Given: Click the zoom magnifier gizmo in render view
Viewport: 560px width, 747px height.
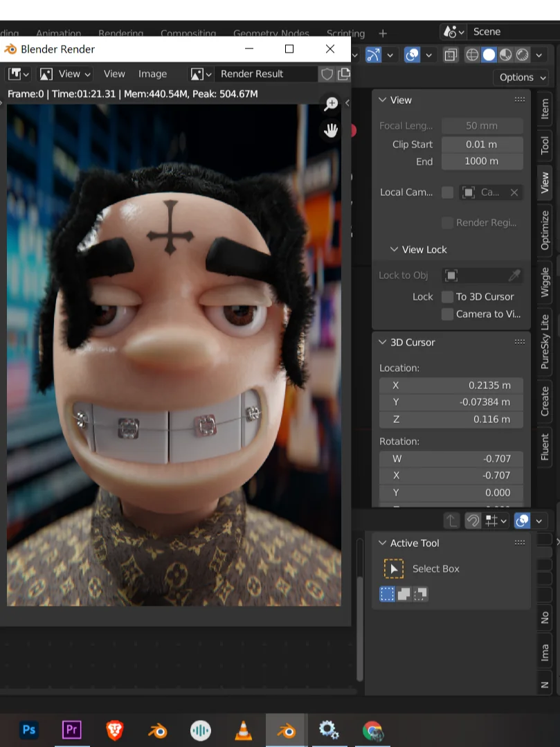Looking at the screenshot, I should tap(330, 104).
